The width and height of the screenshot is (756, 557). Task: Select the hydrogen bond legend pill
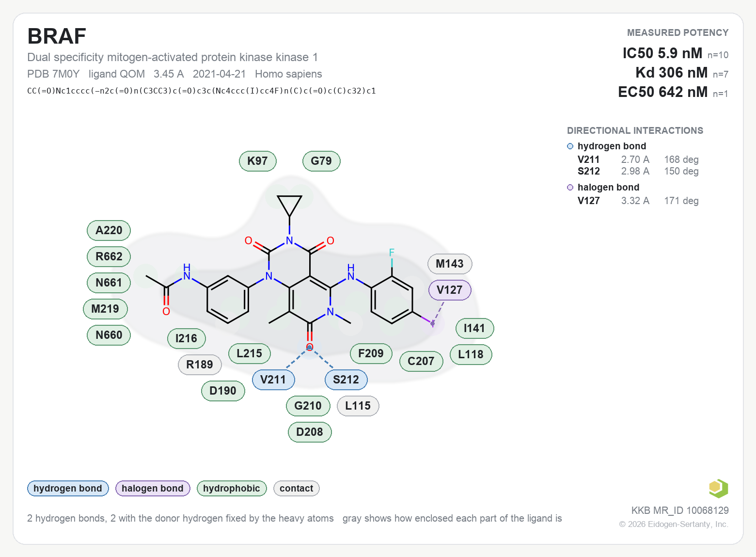[x=68, y=488]
